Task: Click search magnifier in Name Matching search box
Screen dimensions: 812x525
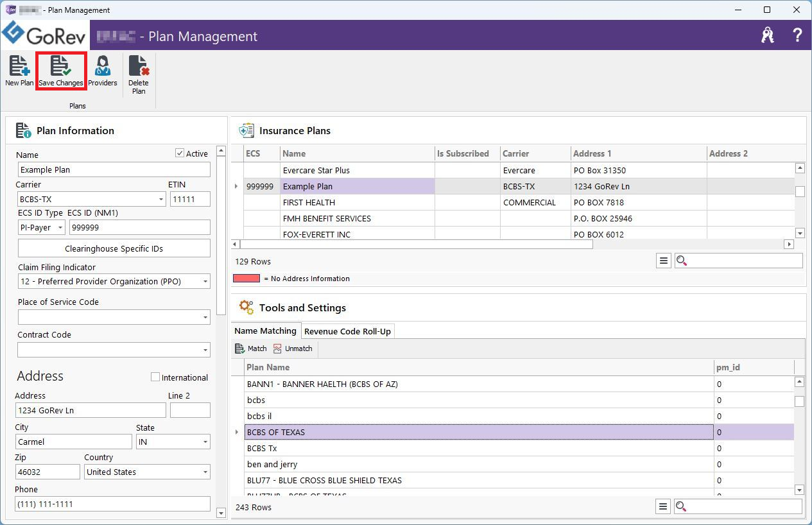Action: (x=681, y=506)
